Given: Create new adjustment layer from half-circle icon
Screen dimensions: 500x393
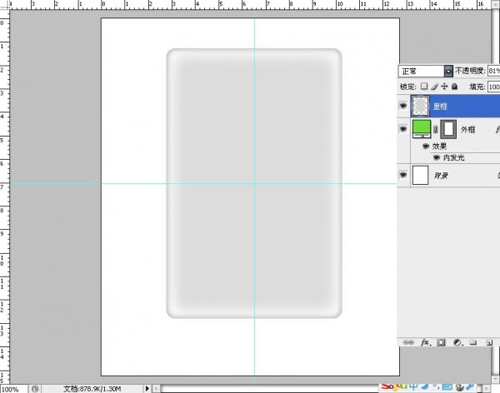Looking at the screenshot, I should [458, 342].
